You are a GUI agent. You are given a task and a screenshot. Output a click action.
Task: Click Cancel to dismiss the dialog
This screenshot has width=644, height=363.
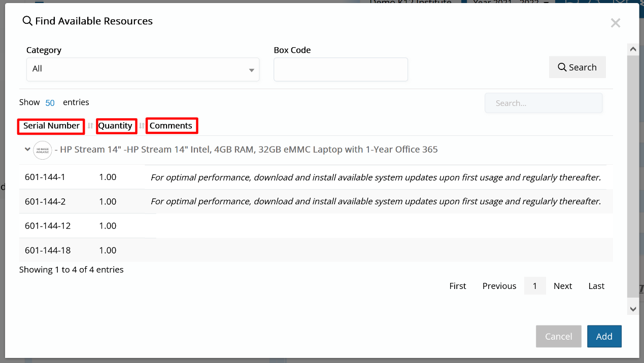pyautogui.click(x=558, y=337)
